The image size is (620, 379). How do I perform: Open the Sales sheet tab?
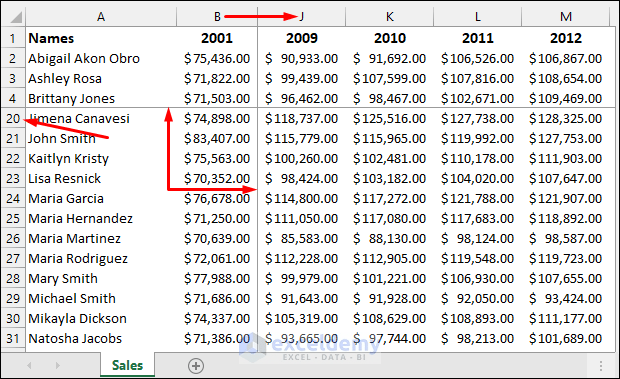(127, 365)
